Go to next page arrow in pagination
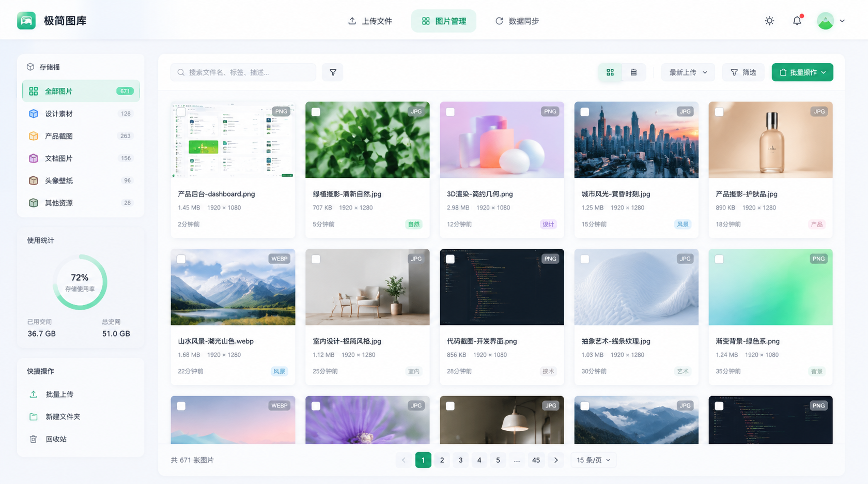 tap(556, 460)
